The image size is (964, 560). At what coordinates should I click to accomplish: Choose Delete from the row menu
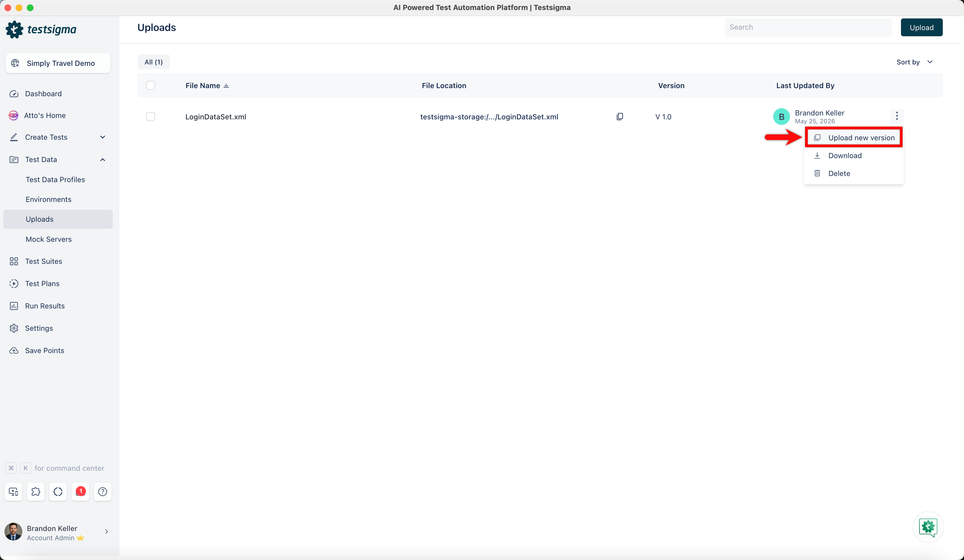click(854, 173)
